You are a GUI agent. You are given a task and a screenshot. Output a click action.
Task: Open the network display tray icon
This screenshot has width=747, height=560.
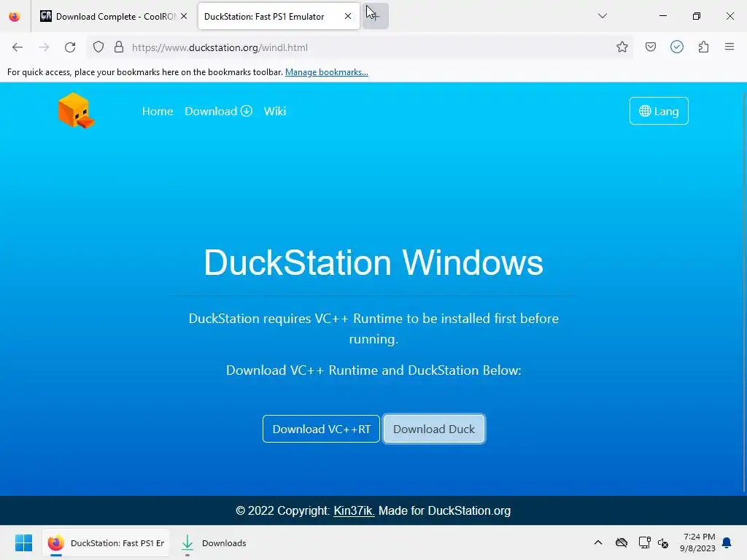(x=644, y=542)
